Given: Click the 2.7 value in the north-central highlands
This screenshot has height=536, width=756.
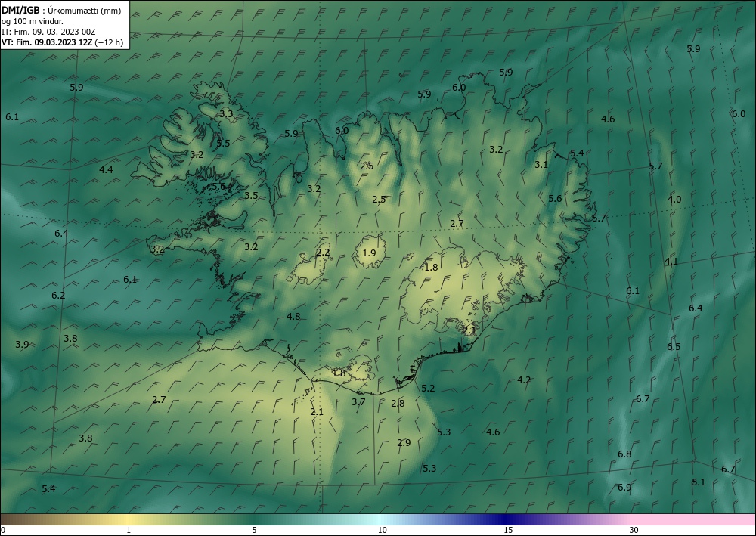Looking at the screenshot, I should click(x=457, y=224).
